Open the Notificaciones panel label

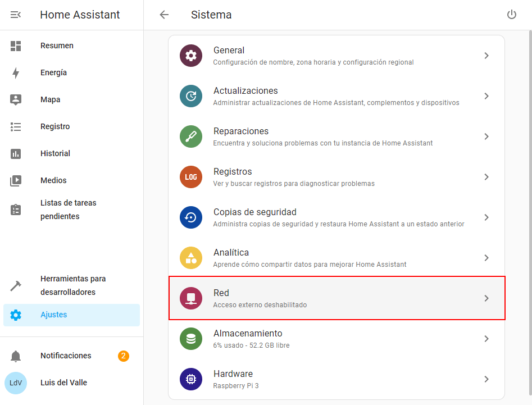point(66,356)
